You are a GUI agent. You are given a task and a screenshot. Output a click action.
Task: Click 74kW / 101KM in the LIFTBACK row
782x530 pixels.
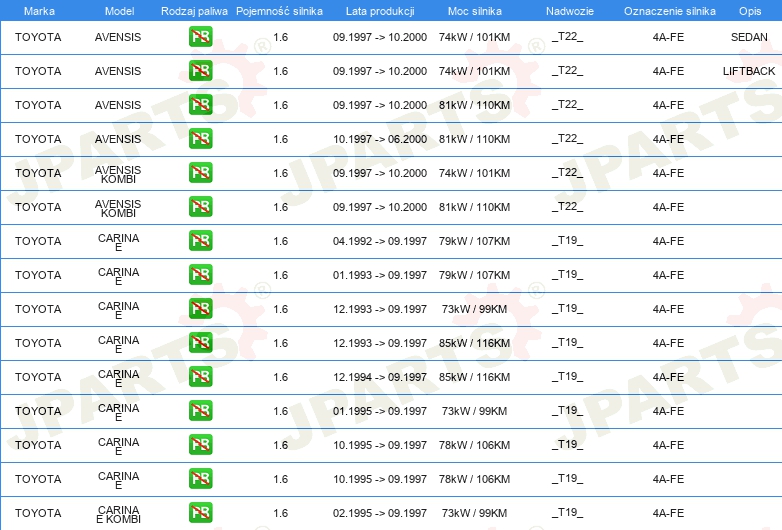tap(474, 71)
